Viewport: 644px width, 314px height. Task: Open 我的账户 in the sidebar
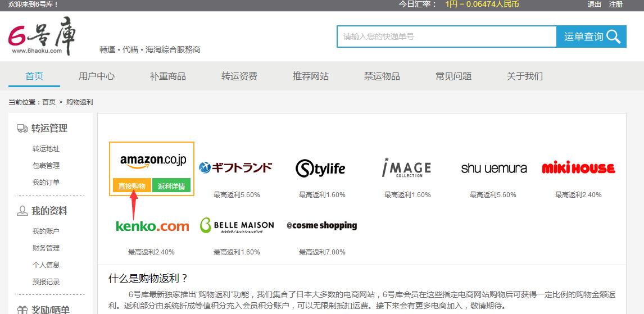46,231
